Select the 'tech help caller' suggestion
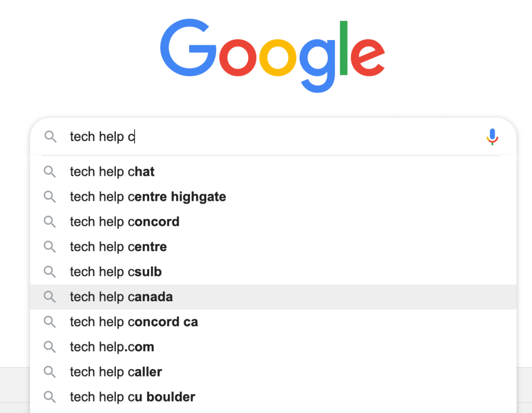This screenshot has width=532, height=413. coord(273,371)
